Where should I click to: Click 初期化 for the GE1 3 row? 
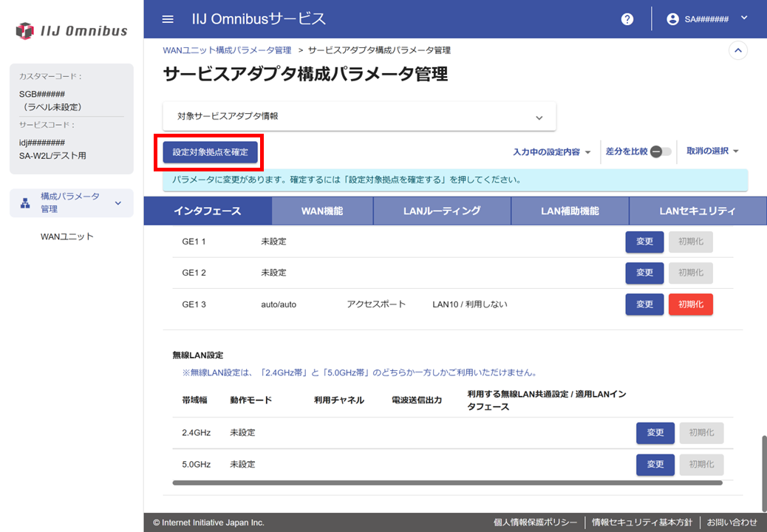point(690,304)
